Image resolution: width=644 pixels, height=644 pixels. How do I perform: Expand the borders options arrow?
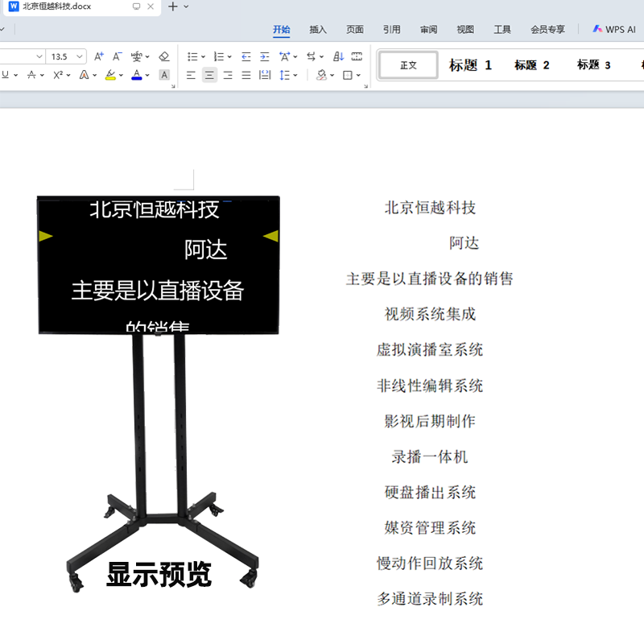pyautogui.click(x=358, y=75)
